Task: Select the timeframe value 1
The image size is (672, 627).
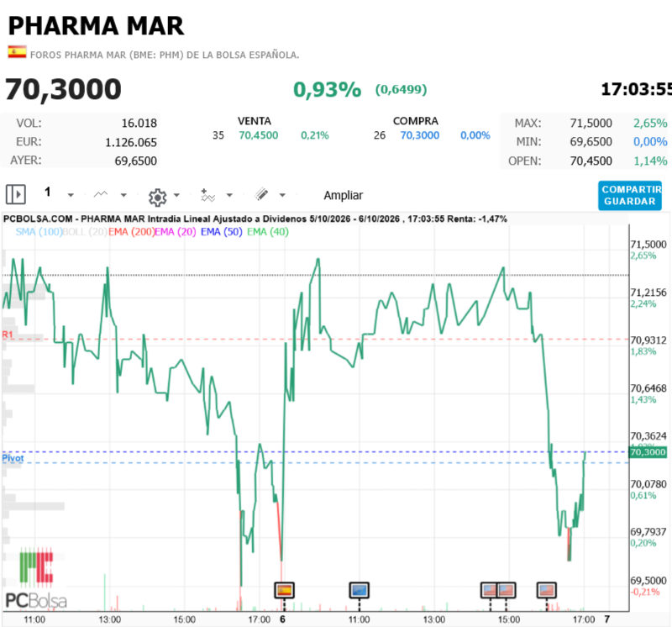Action: (48, 192)
